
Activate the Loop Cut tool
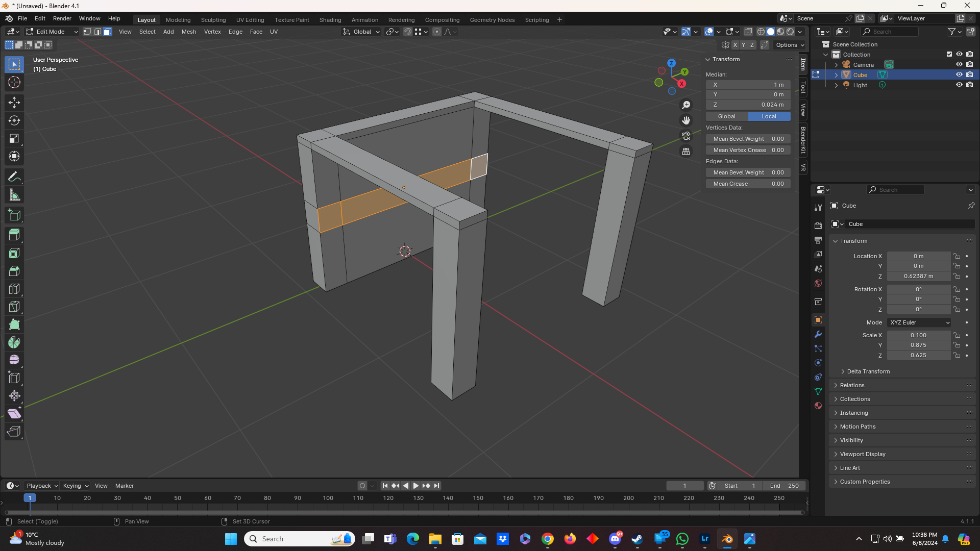(14, 289)
